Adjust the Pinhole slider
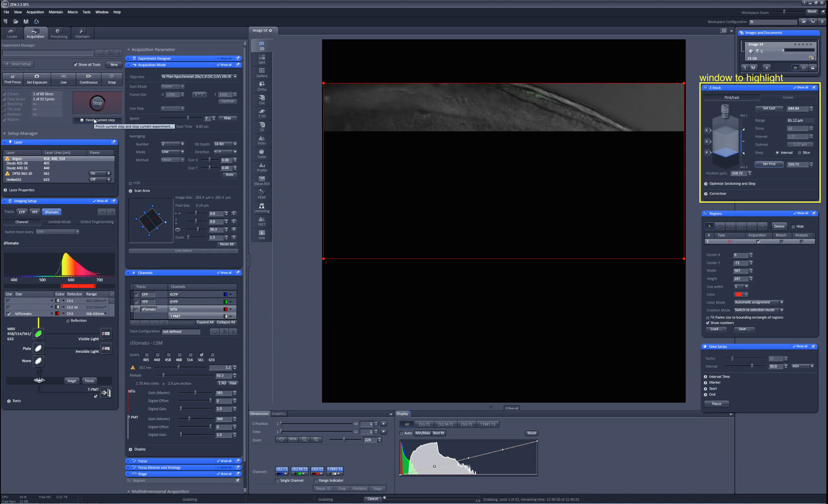Image resolution: width=828 pixels, height=504 pixels. (x=163, y=375)
